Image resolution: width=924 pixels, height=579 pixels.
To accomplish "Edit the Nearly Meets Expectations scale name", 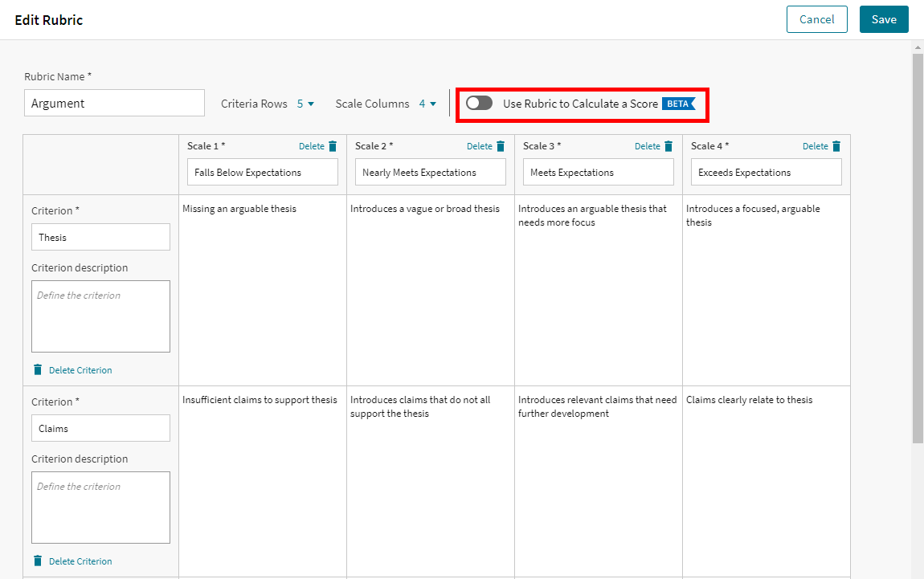I will click(430, 172).
